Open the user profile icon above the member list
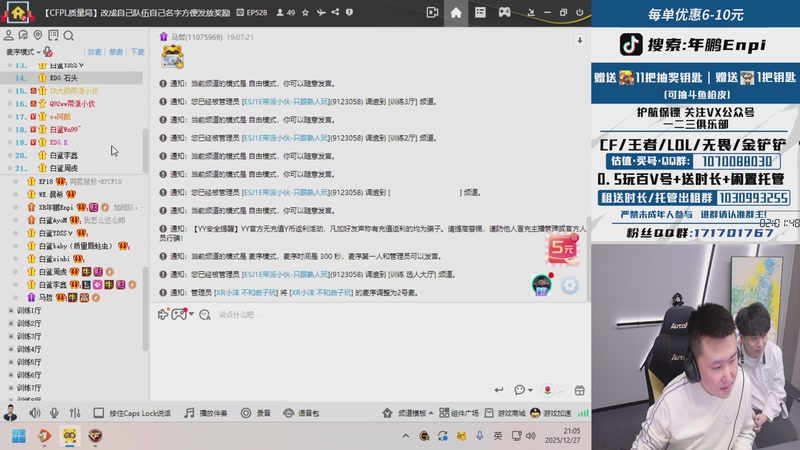 [x=9, y=35]
